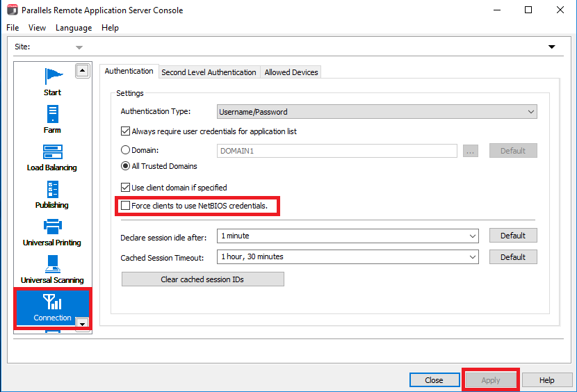Viewport: 577px width, 392px height.
Task: Open the Authentication Type dropdown
Action: click(377, 111)
